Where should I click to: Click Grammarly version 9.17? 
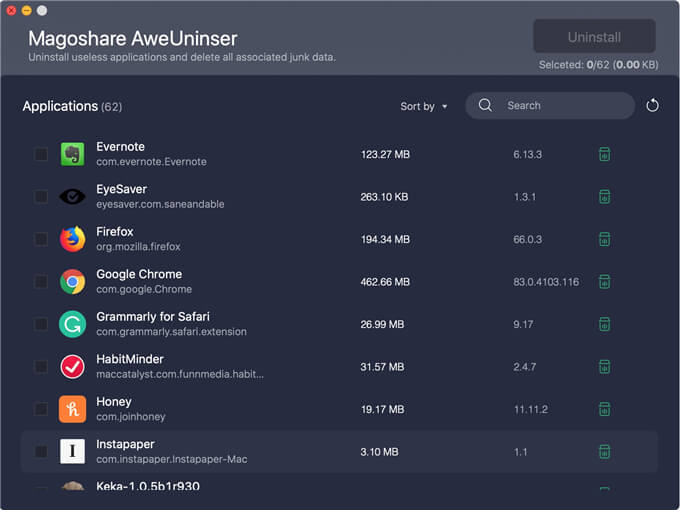pos(523,324)
